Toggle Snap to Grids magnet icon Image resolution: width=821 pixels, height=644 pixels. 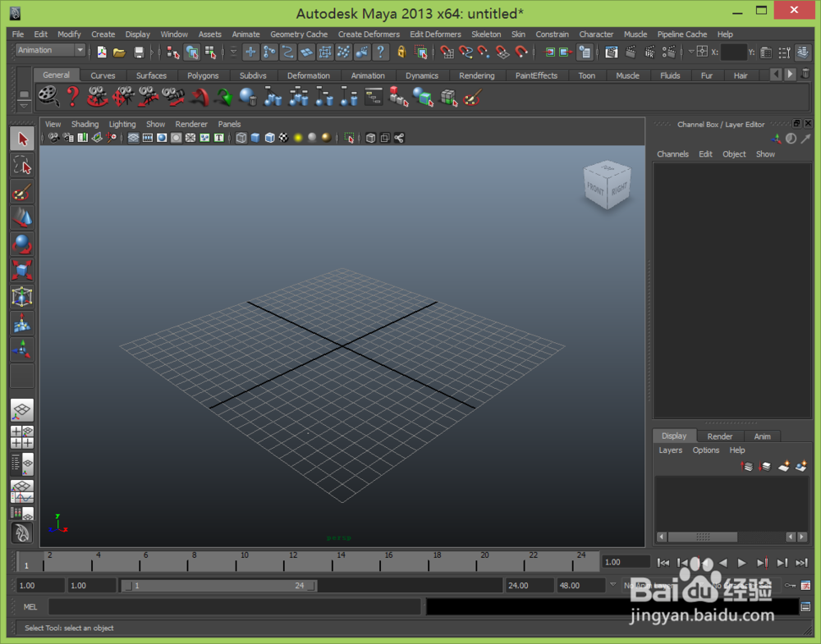tap(446, 53)
